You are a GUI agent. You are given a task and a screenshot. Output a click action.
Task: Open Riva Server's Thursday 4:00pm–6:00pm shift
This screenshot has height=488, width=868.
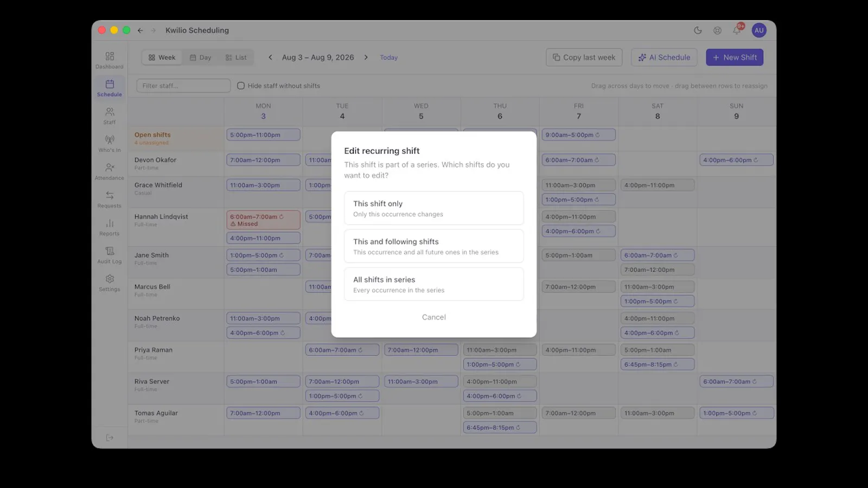pos(500,396)
